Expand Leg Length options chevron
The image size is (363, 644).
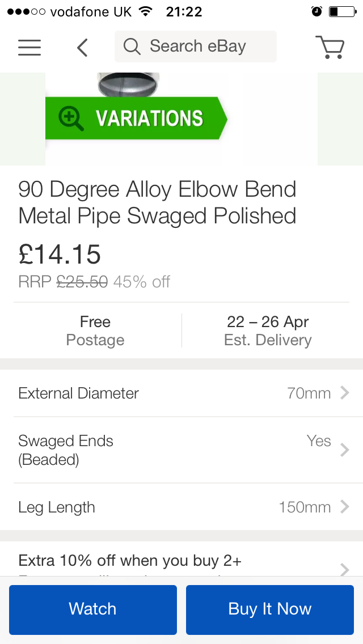click(x=344, y=507)
